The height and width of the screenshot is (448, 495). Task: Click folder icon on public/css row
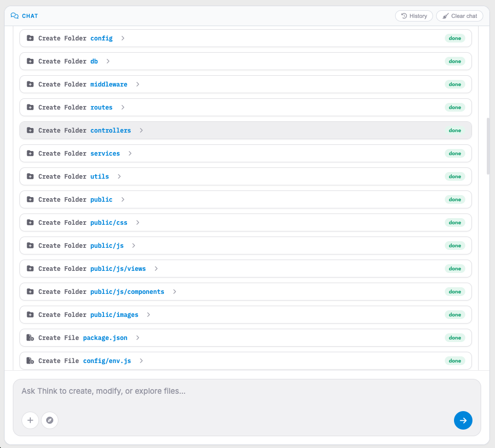[30, 222]
